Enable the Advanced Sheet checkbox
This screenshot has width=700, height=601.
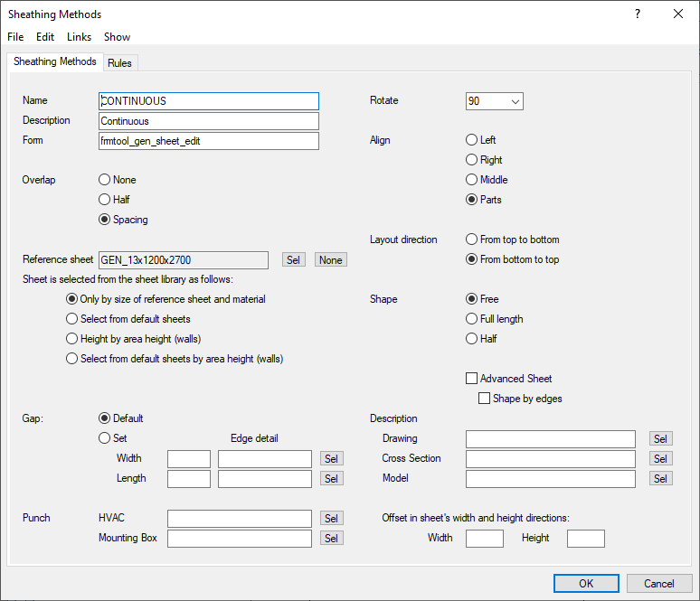471,379
